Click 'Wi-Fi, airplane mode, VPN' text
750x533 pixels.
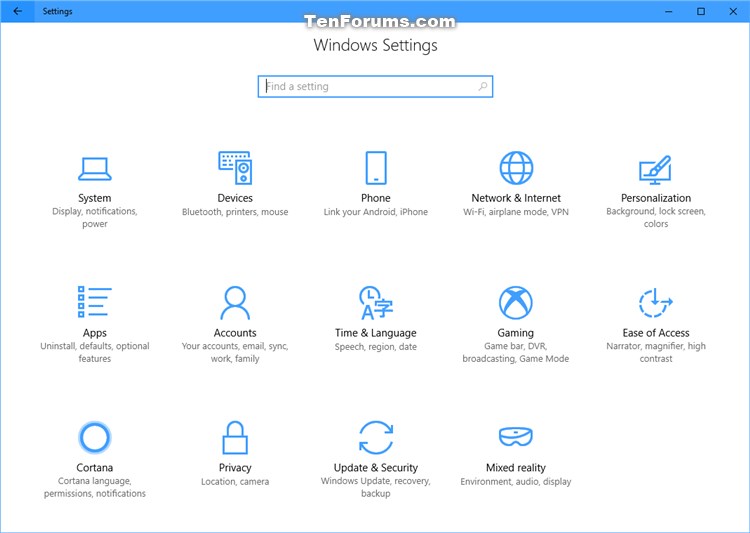pyautogui.click(x=516, y=212)
